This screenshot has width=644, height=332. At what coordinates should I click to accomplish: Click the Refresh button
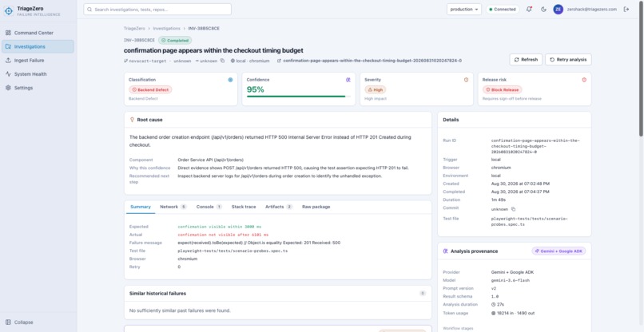pos(526,60)
